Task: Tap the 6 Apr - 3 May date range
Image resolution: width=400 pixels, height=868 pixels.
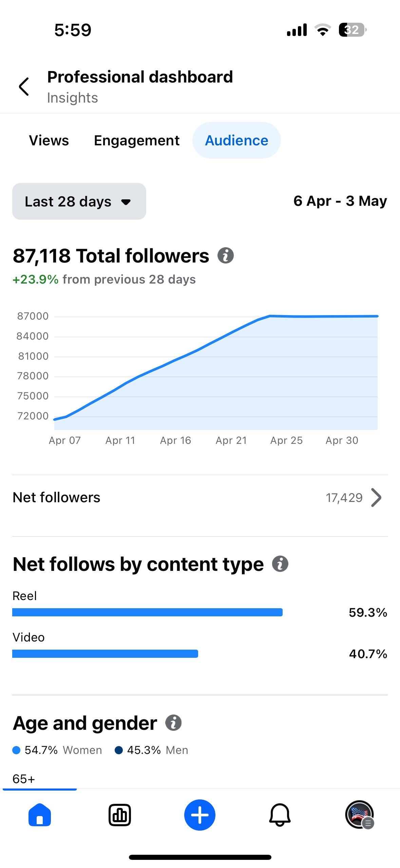Action: coord(340,201)
